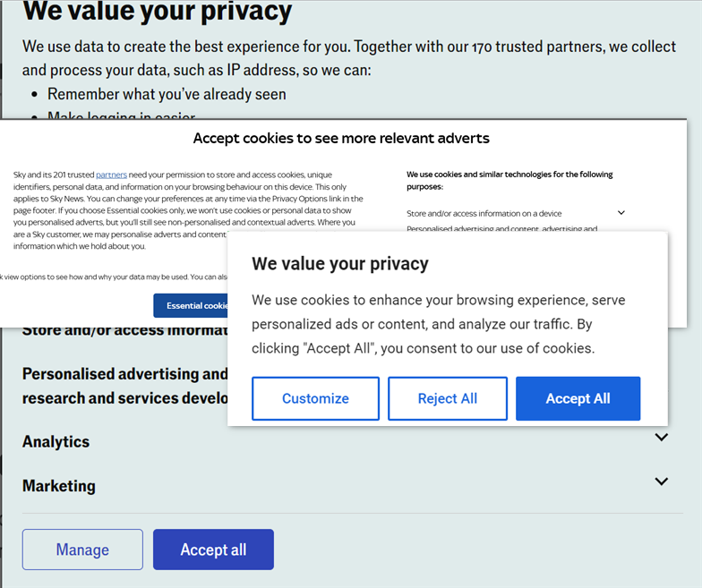Screen dimensions: 702x588
Task: Expand Sky's 'Store and/or access information' chevron
Action: pos(621,213)
